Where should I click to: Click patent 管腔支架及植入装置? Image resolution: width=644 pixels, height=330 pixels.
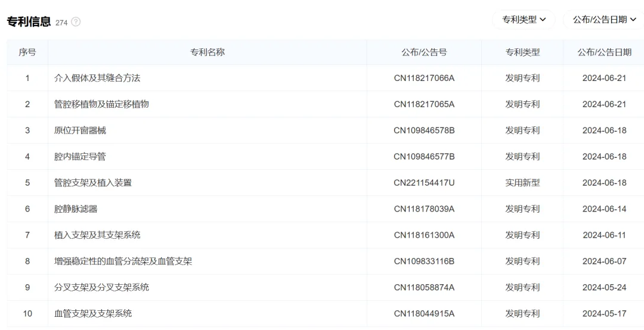coord(93,183)
